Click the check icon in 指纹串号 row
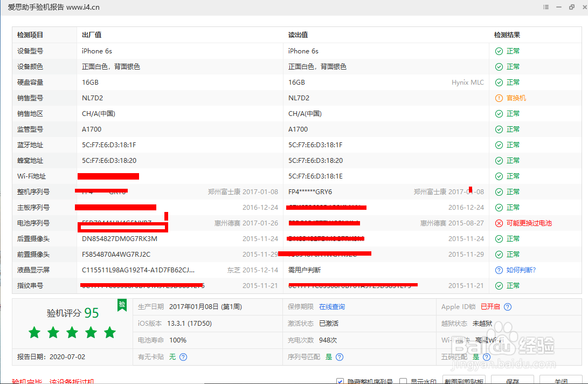Image resolution: width=588 pixels, height=384 pixels. point(499,286)
